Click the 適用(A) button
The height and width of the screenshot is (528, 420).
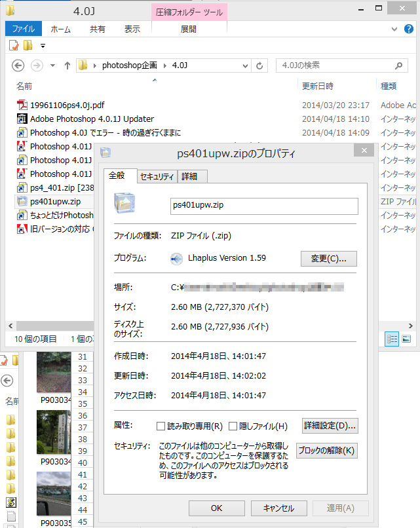coord(341,508)
